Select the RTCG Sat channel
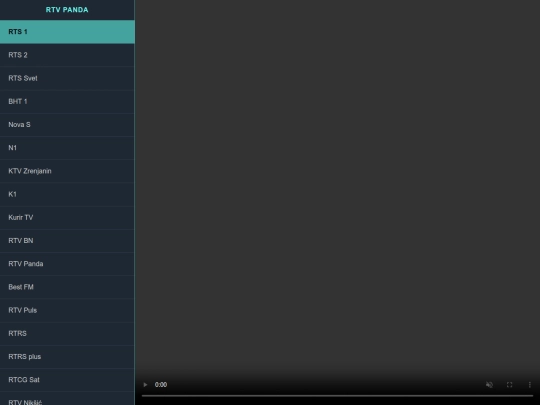This screenshot has height=405, width=540. tap(67, 380)
